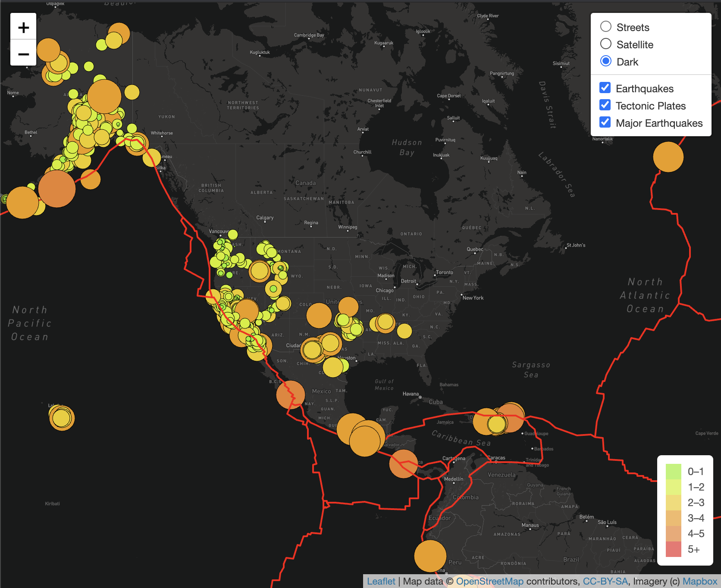Screen dimensions: 721x588
Task: Click the earthquake marker near Panama
Action: click(404, 464)
